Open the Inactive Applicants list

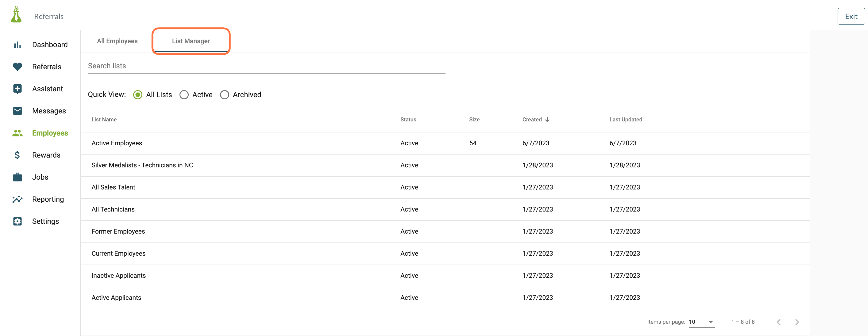[x=118, y=275]
